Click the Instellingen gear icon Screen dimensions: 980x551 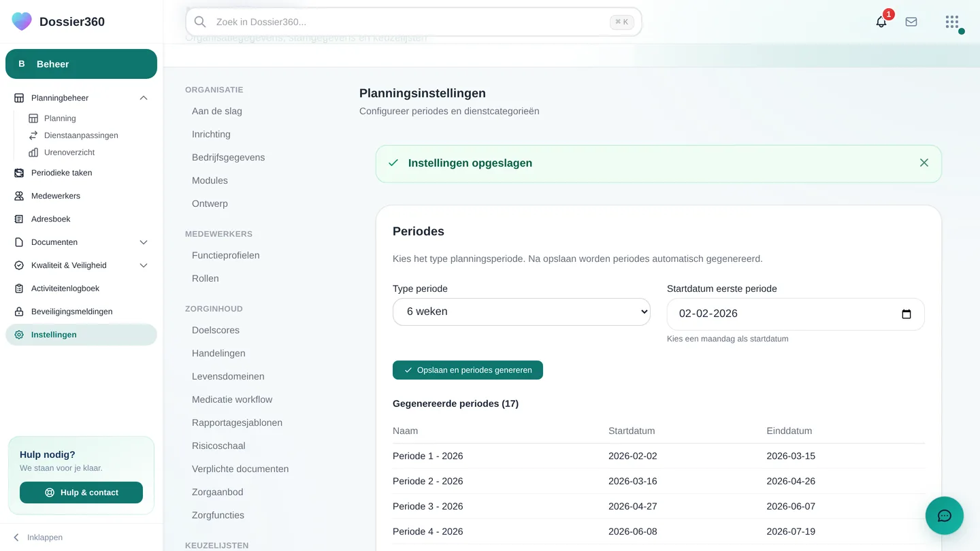click(x=19, y=335)
